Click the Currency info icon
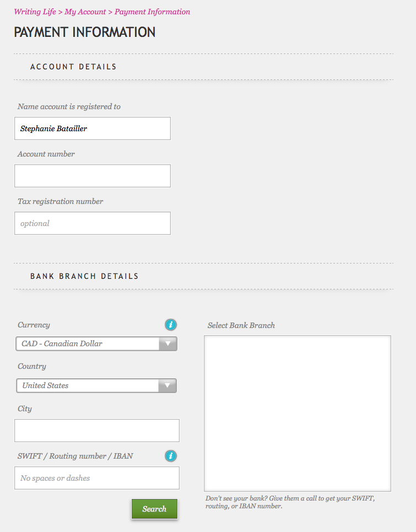416x532 pixels. [171, 325]
